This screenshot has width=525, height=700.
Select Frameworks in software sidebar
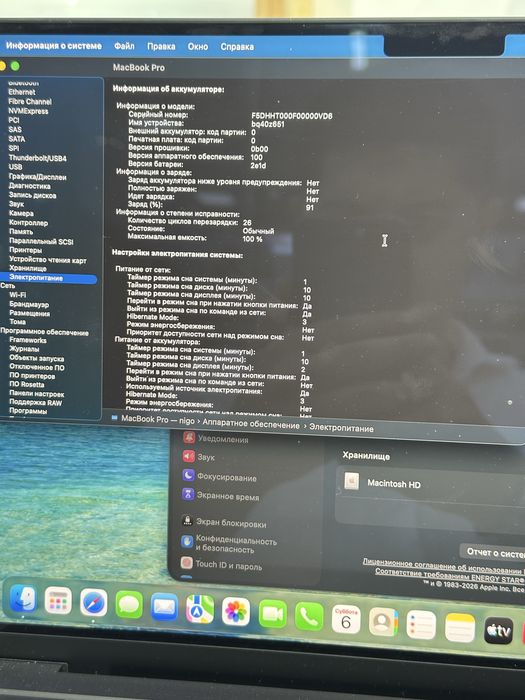[x=28, y=340]
